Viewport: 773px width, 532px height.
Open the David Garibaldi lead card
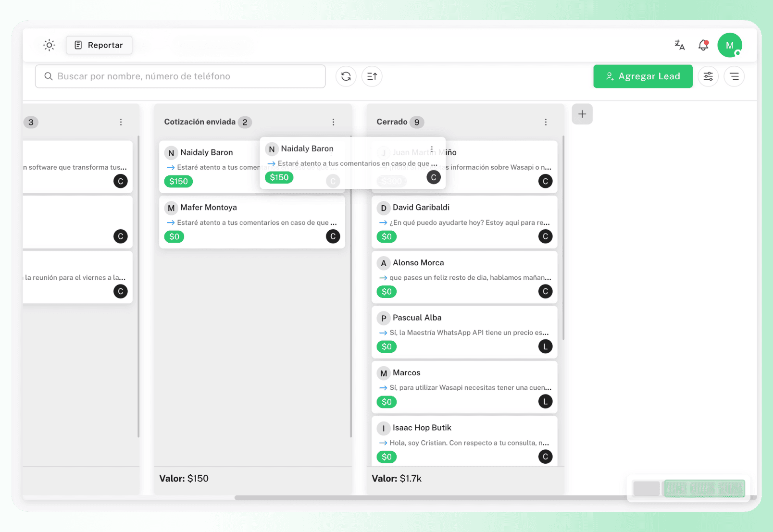click(x=464, y=222)
